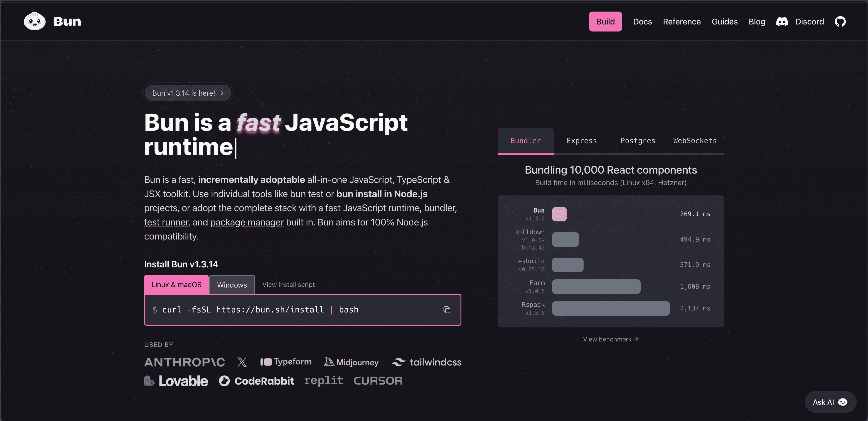Select the Bundler benchmark tab
Screen dimensions: 868x421
point(525,141)
